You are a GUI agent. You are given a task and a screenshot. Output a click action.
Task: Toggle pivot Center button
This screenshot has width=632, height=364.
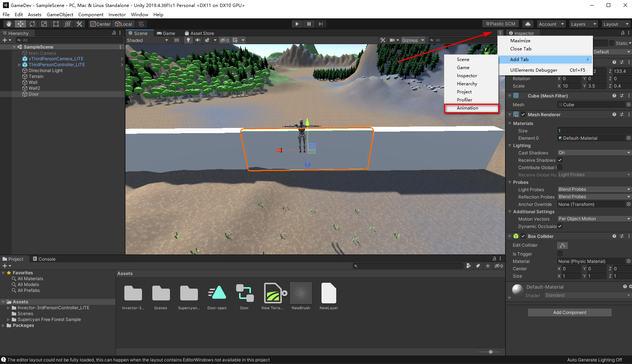(x=100, y=24)
